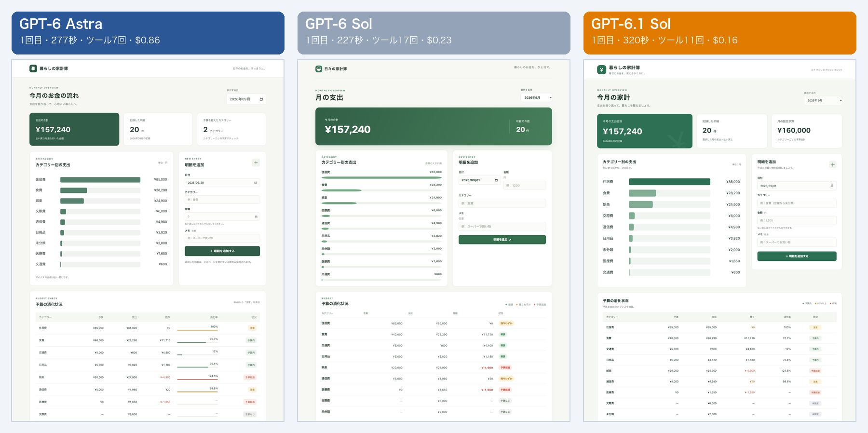Click the 住居費 spending bar in Astra chart
Screen dimensions: 868x433
click(100, 180)
